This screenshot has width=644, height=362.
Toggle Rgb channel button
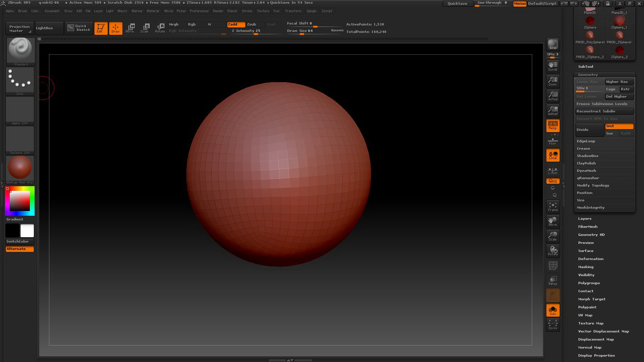[196, 24]
